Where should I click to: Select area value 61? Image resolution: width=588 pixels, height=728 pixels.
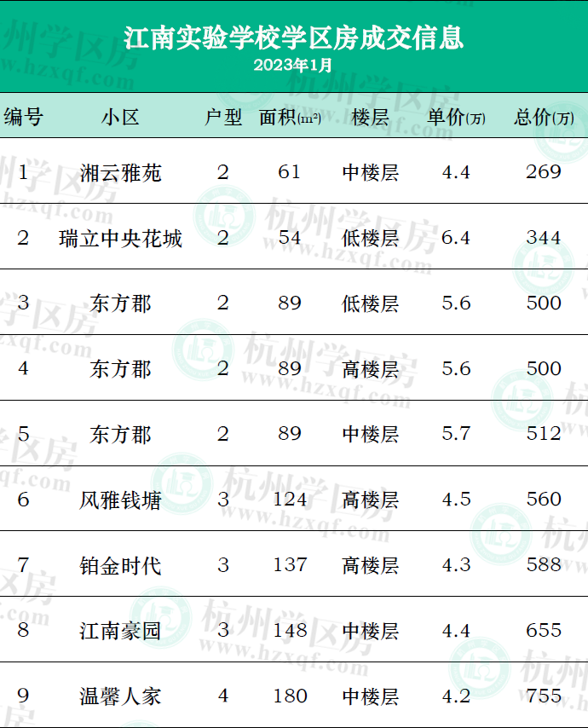[x=289, y=172]
